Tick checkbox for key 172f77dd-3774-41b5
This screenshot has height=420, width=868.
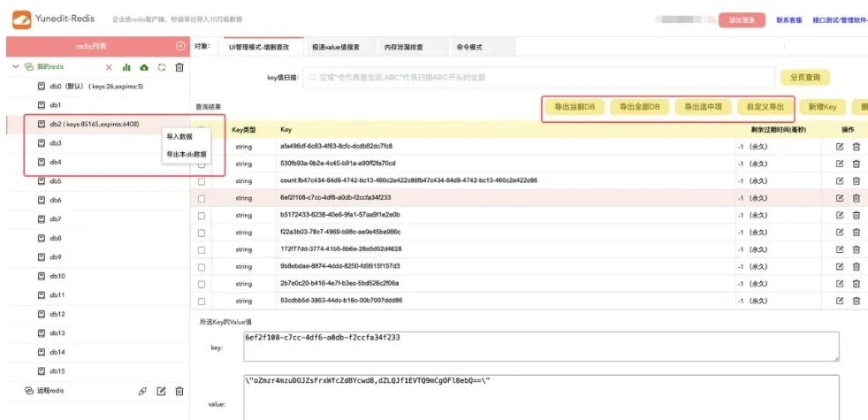tap(202, 250)
